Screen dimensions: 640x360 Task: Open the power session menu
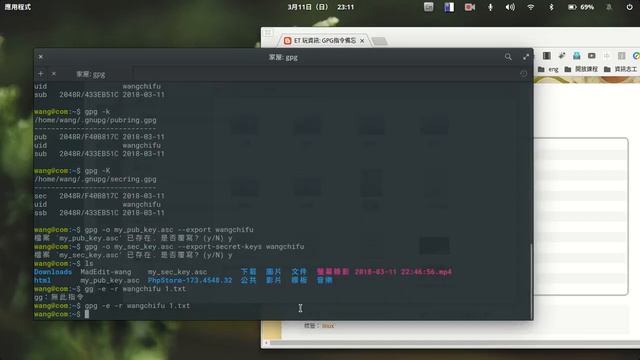(629, 7)
